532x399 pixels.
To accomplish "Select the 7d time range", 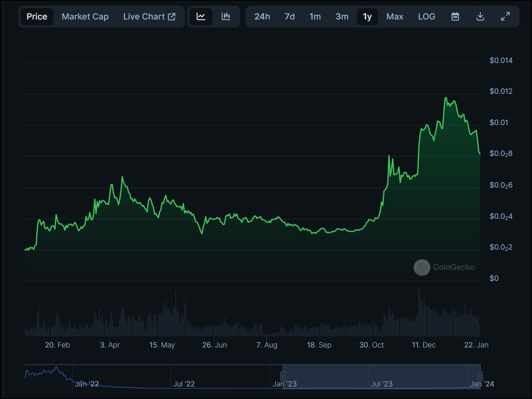I will (x=290, y=17).
